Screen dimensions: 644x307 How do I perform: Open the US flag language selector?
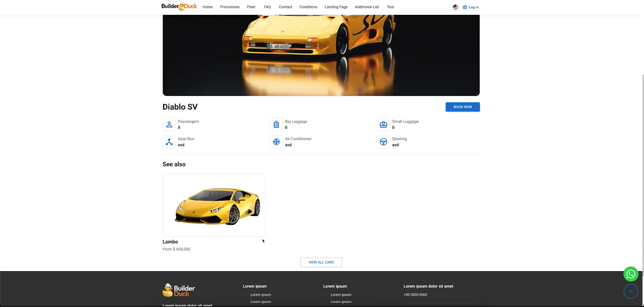tap(455, 7)
